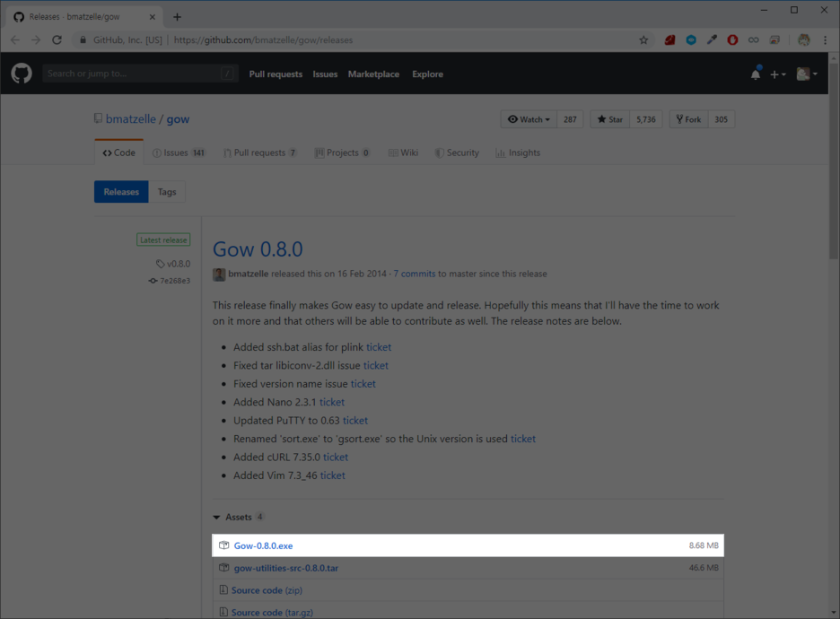View the 287 watchers count
The height and width of the screenshot is (619, 840).
570,119
